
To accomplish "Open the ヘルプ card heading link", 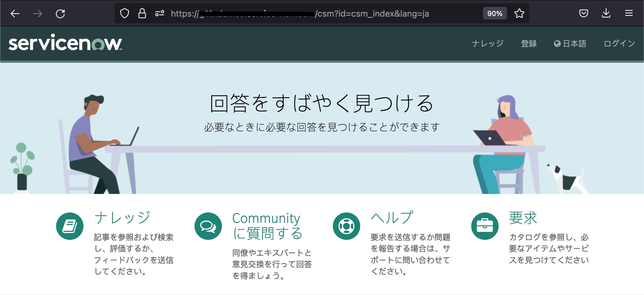I will click(392, 217).
